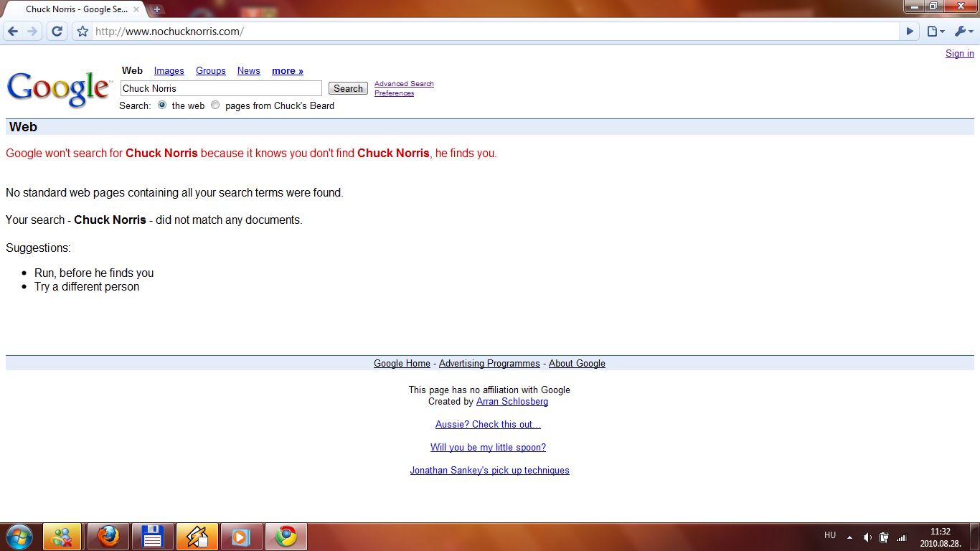Viewport: 980px width, 551px height.
Task: Open Advanced Search link
Action: [404, 84]
